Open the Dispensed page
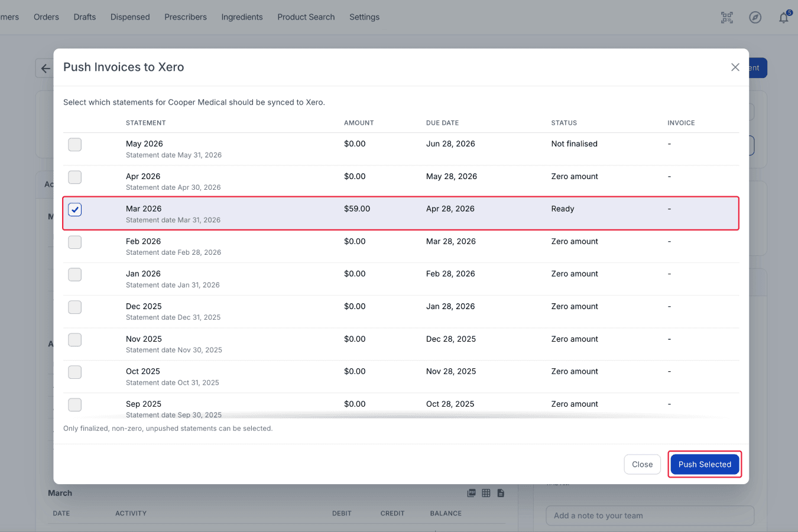798x532 pixels. click(130, 17)
